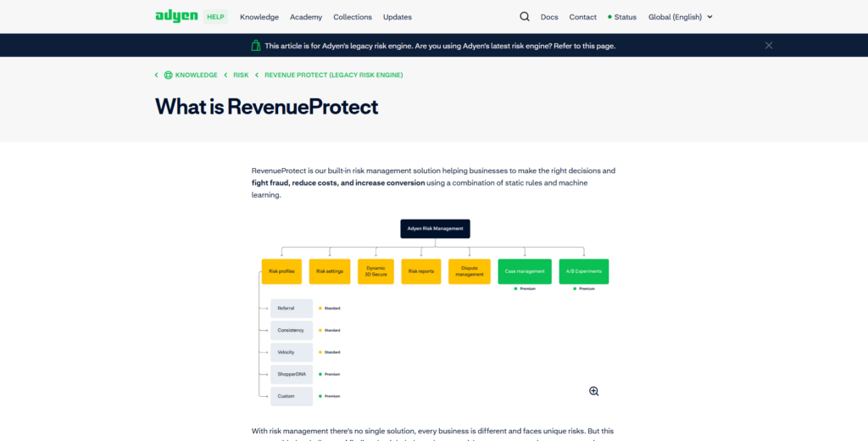This screenshot has height=441, width=868.
Task: Open the Updates menu item
Action: point(398,17)
